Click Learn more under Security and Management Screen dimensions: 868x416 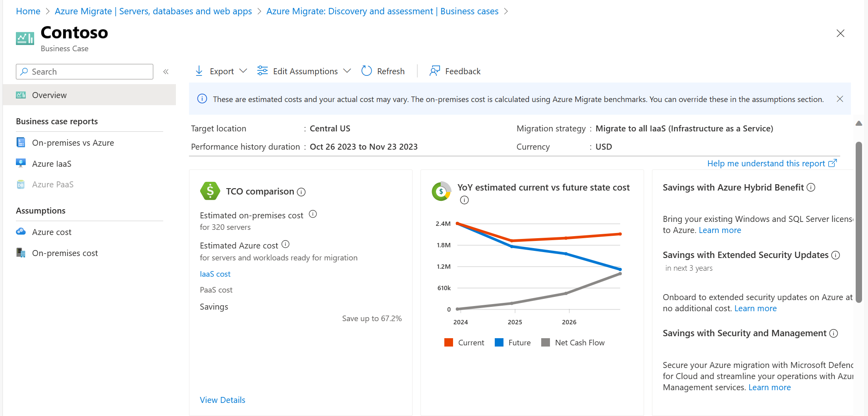pyautogui.click(x=769, y=387)
